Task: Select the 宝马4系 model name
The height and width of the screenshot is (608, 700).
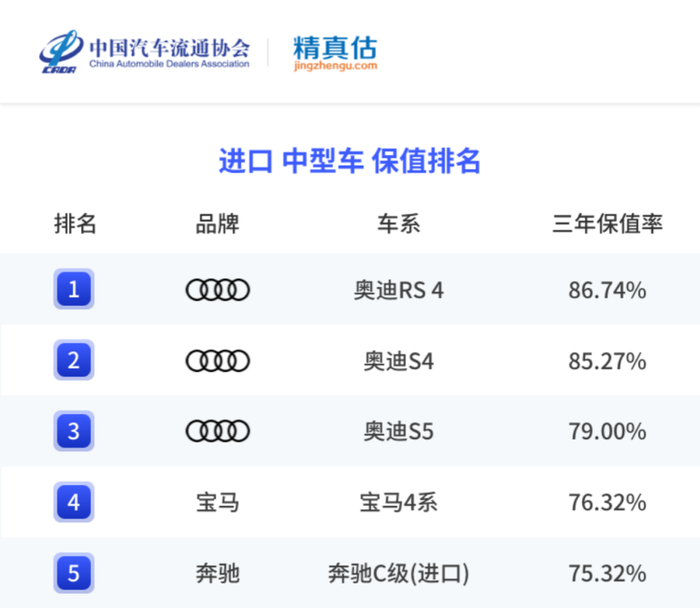Action: coord(398,502)
